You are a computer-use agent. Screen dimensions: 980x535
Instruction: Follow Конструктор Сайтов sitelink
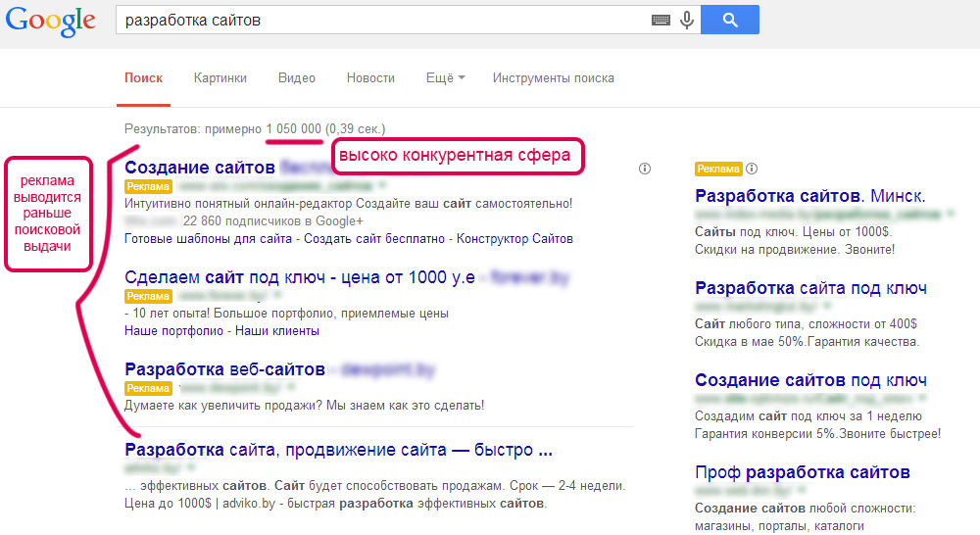click(x=515, y=239)
